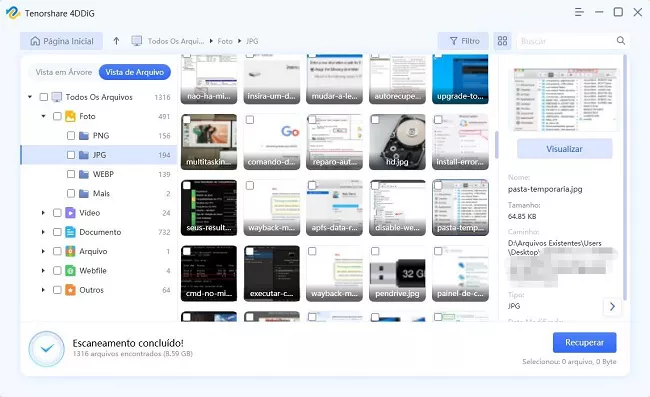Viewport: 650px width, 397px height.
Task: Click the search magnifier icon
Action: tap(621, 41)
